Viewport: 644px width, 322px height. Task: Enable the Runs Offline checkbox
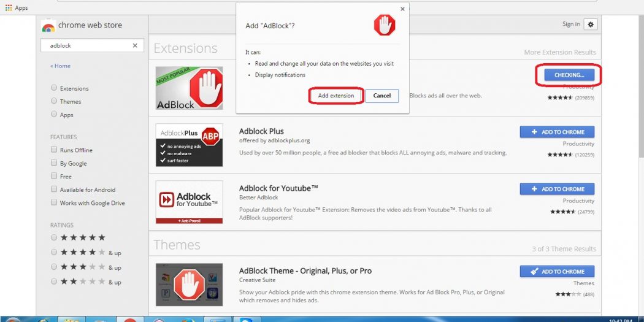point(54,150)
